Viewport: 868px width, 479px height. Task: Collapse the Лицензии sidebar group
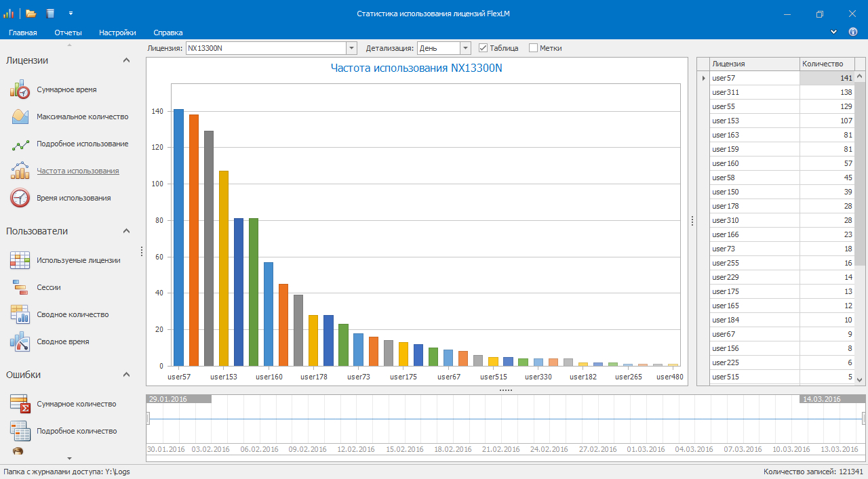coord(126,60)
